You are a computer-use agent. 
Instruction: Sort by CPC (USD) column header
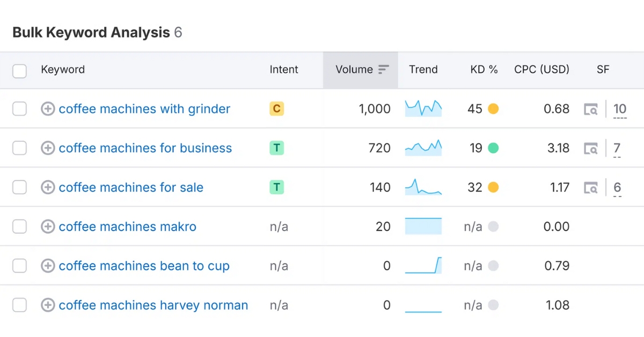click(x=541, y=70)
